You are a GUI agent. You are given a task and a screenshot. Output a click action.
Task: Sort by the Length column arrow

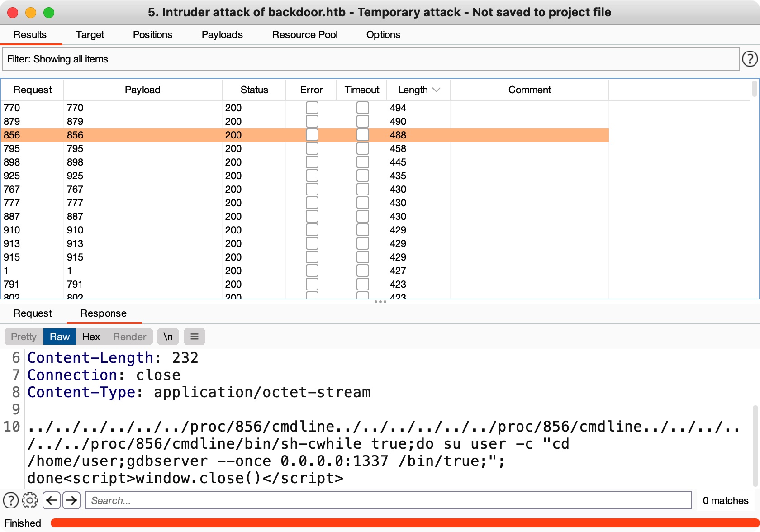tap(437, 90)
